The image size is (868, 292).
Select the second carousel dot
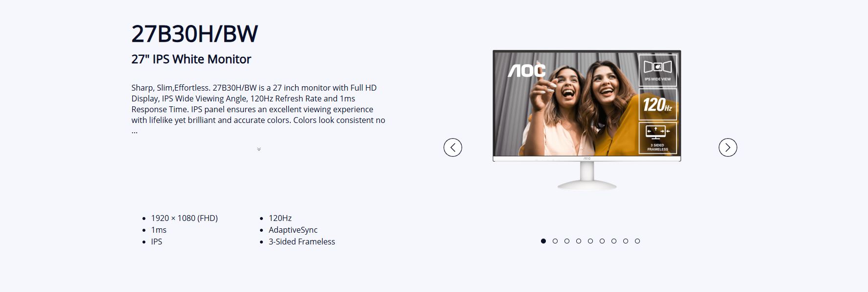555,241
